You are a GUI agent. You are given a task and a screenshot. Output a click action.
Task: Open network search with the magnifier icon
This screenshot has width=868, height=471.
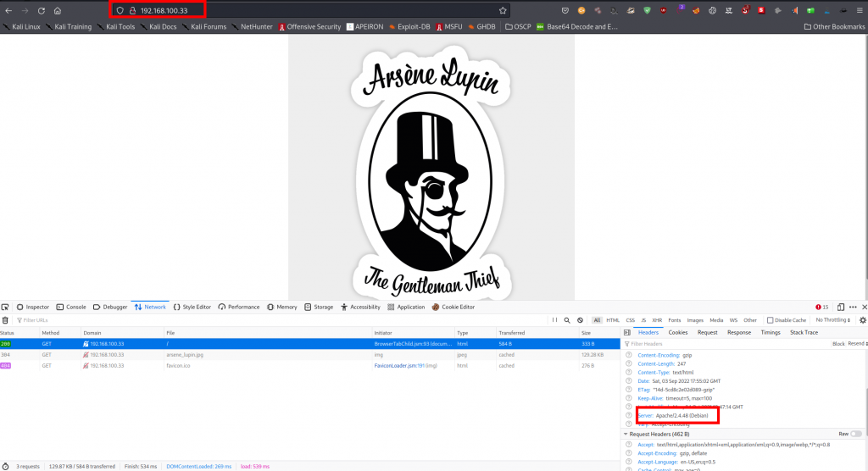[567, 320]
